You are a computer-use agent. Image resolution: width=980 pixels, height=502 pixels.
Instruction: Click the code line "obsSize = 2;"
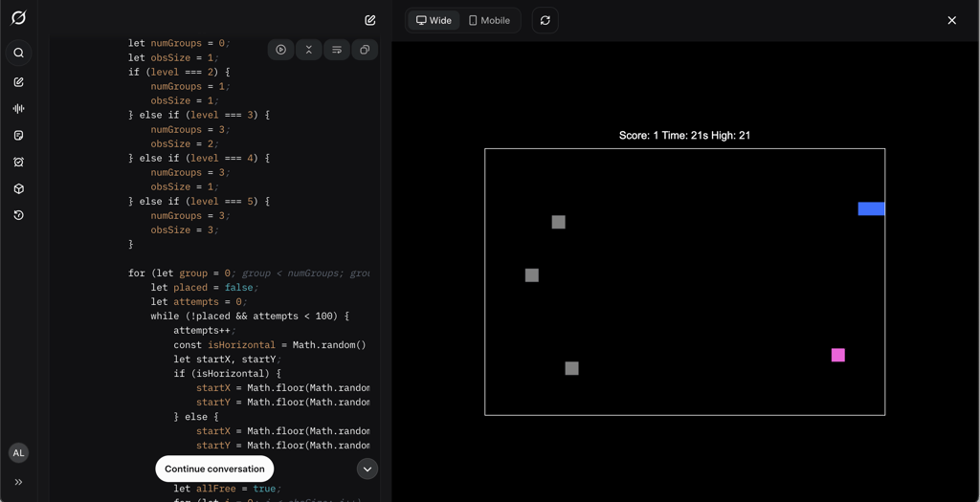click(185, 143)
